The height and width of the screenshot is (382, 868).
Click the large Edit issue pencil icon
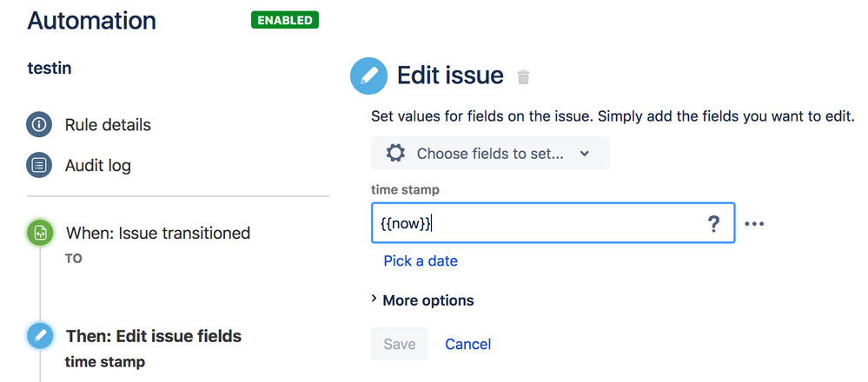[368, 76]
